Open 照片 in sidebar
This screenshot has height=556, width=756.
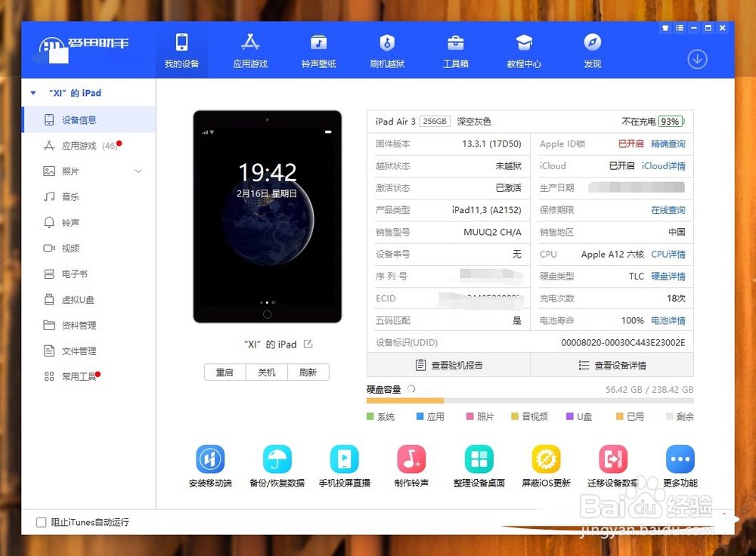tap(89, 171)
